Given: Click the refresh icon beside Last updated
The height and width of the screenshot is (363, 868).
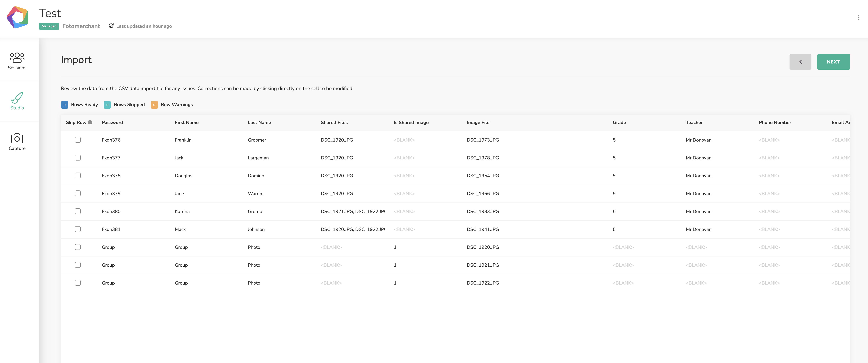Looking at the screenshot, I should coord(111,26).
